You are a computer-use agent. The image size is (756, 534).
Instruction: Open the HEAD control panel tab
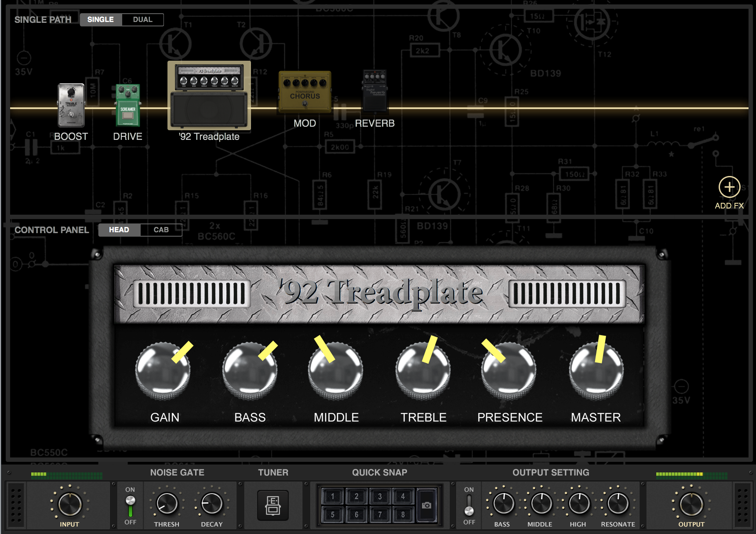coord(119,230)
